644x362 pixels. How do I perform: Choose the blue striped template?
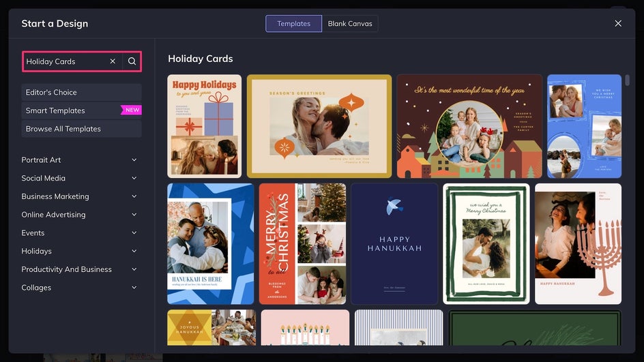(399, 327)
